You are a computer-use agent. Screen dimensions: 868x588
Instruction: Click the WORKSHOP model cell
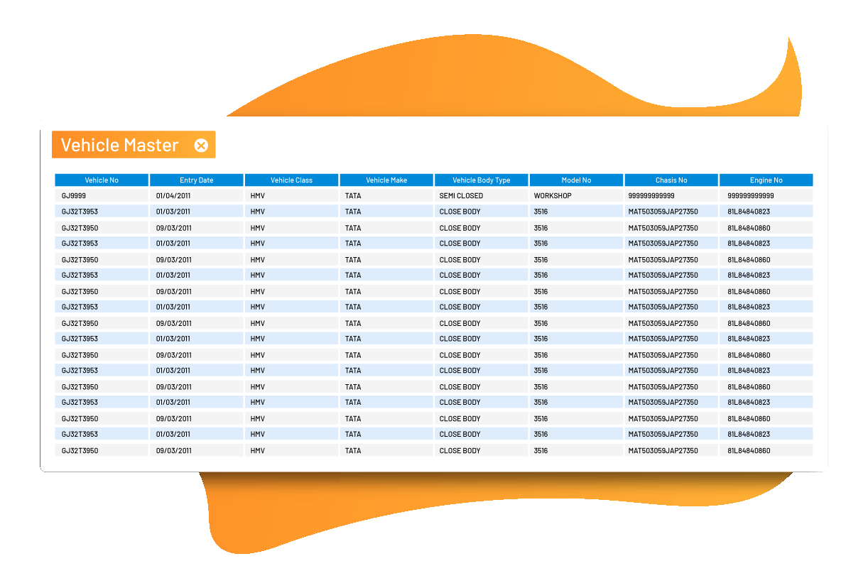click(x=553, y=196)
